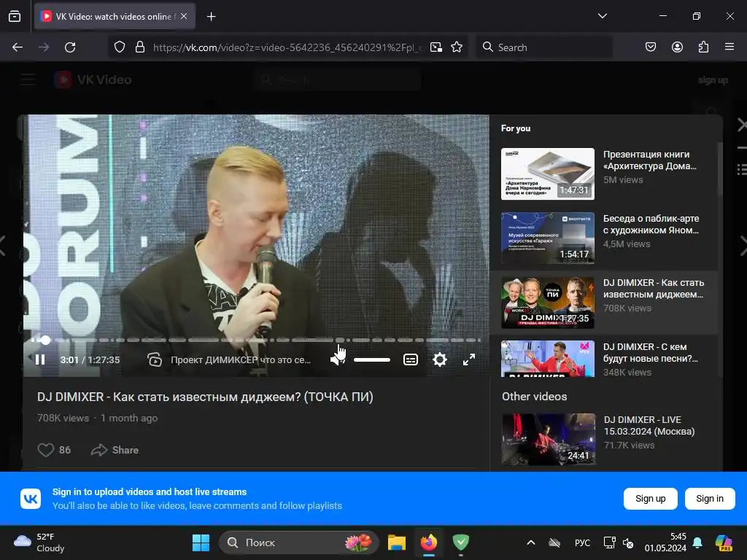Open the Firefox application menu

coord(729,47)
